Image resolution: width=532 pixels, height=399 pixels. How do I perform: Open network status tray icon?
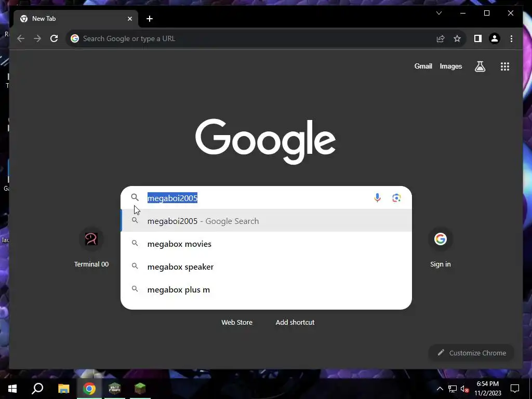click(453, 389)
